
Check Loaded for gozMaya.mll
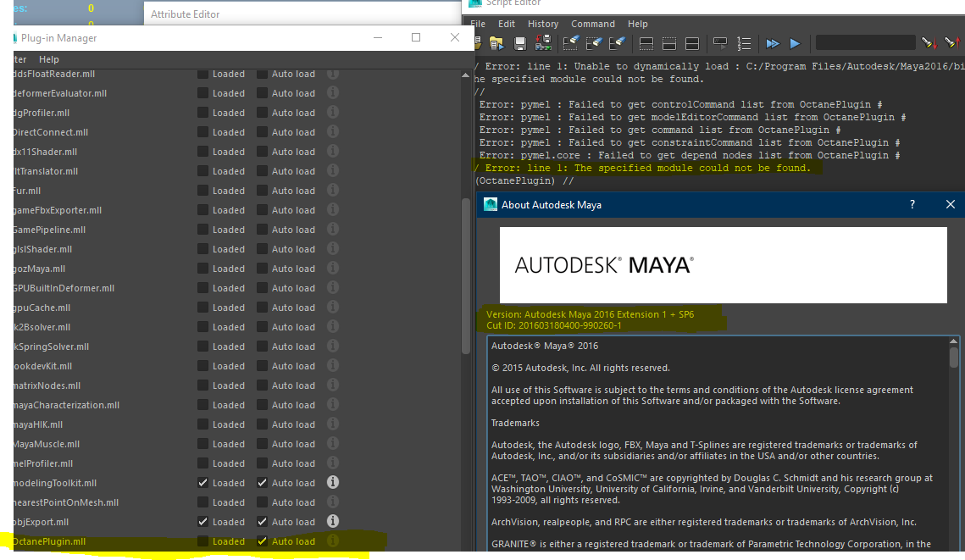(x=202, y=269)
